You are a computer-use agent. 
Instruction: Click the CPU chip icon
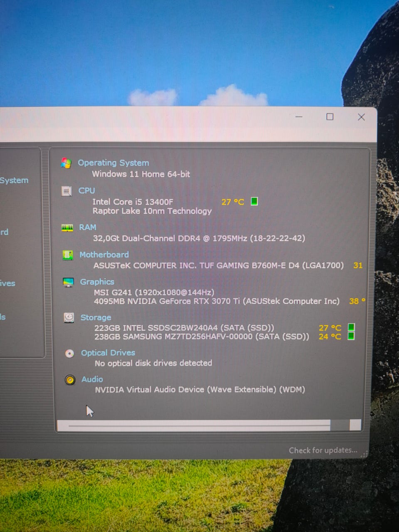coord(66,191)
